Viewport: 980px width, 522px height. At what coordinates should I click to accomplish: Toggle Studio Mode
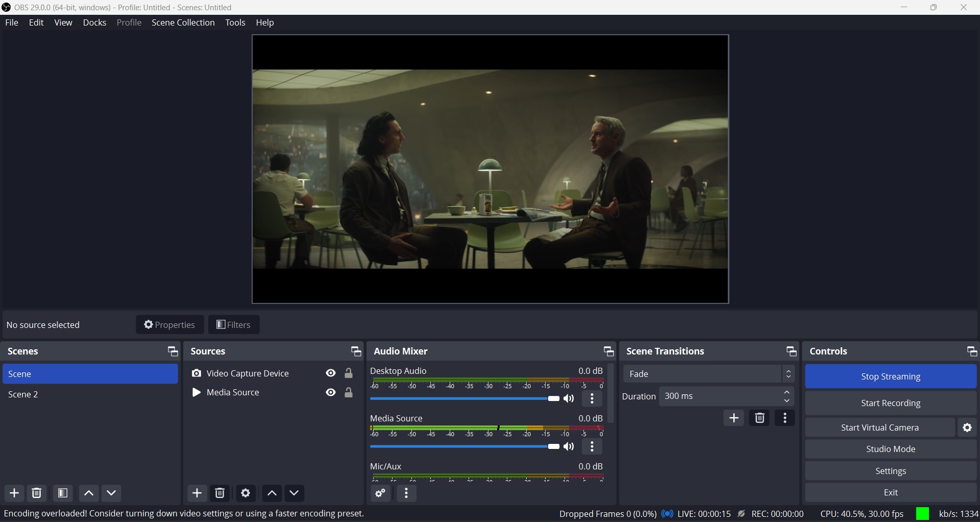click(891, 449)
